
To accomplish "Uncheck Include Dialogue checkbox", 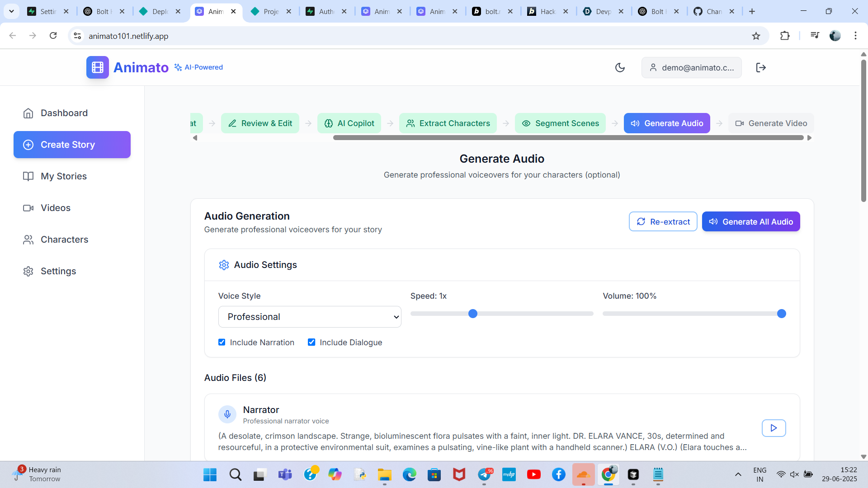I will coord(311,342).
